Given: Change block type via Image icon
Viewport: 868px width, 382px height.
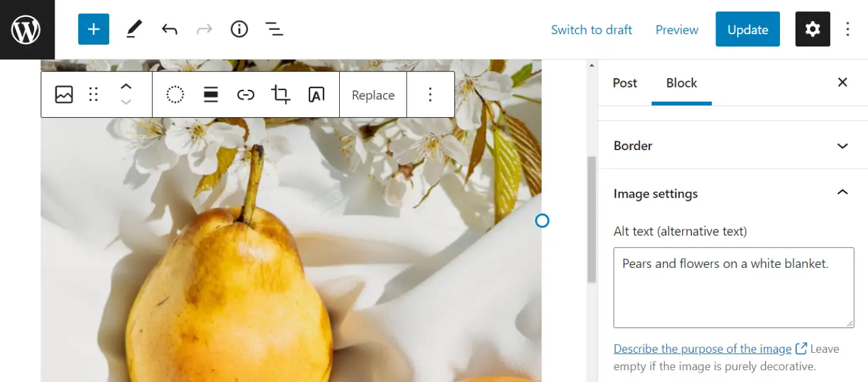Looking at the screenshot, I should 64,94.
